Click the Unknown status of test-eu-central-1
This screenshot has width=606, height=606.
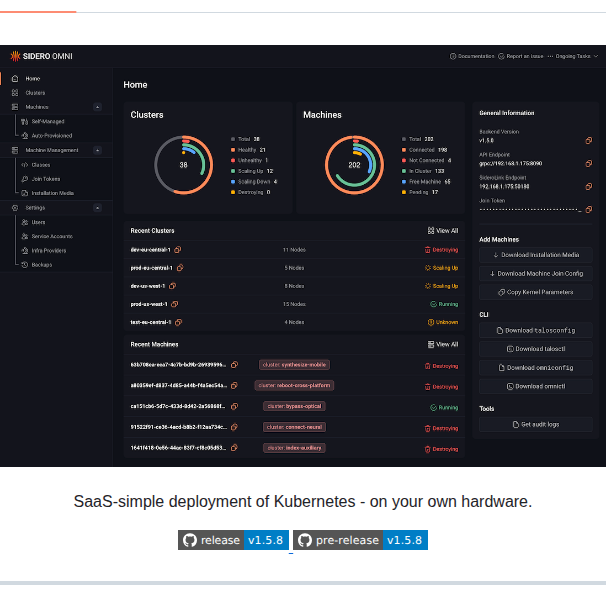tap(443, 322)
